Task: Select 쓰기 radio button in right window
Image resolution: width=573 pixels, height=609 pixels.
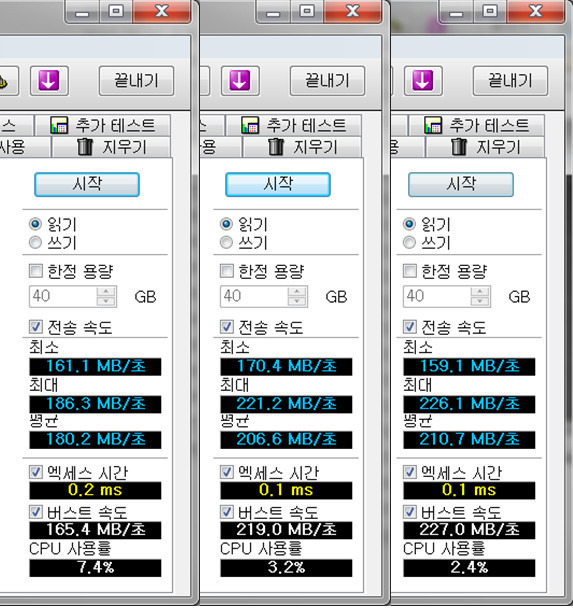Action: pyautogui.click(x=409, y=243)
